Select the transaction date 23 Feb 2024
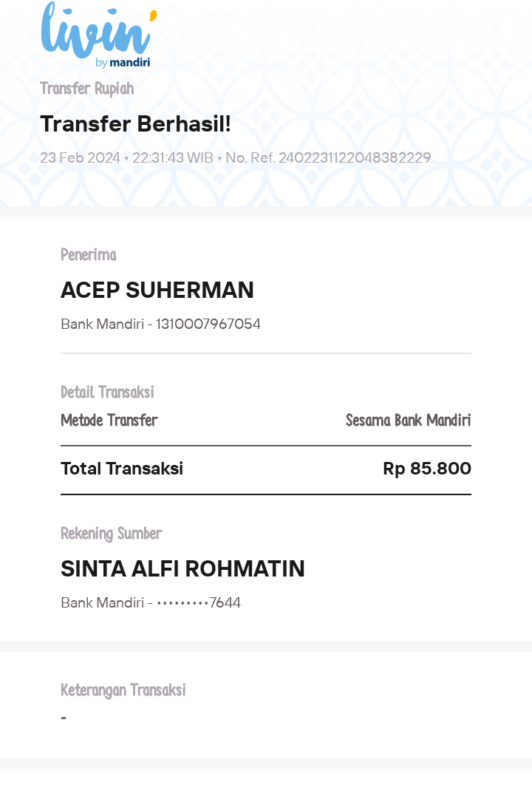The width and height of the screenshot is (532, 799). click(x=80, y=157)
